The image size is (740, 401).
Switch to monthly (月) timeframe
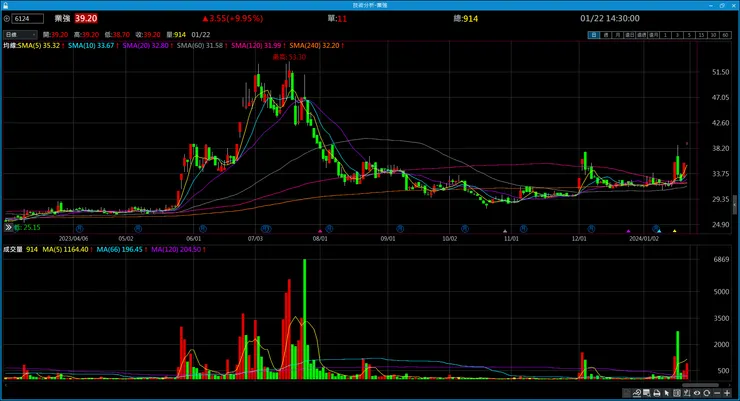(x=618, y=35)
